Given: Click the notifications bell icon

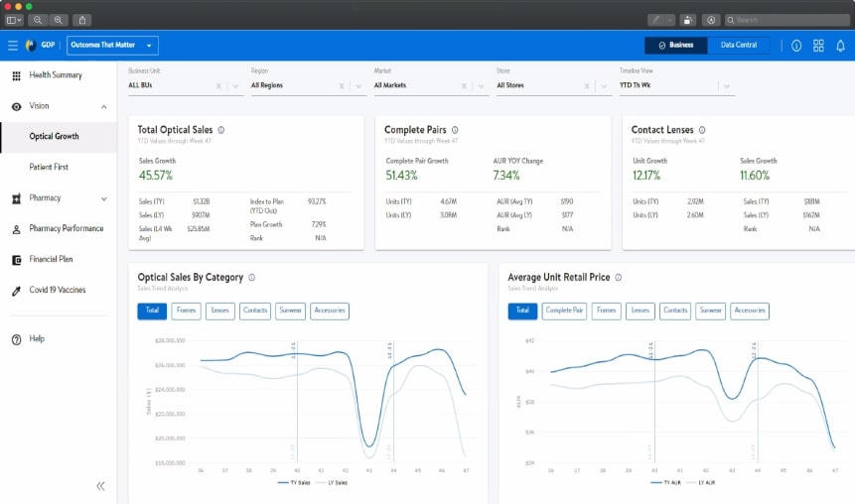Looking at the screenshot, I should point(840,46).
